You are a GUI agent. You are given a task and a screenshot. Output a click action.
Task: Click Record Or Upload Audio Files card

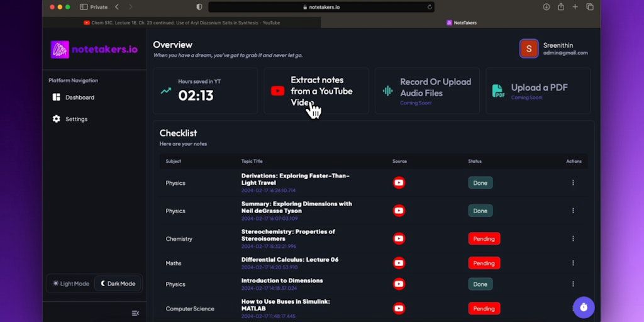pos(427,91)
